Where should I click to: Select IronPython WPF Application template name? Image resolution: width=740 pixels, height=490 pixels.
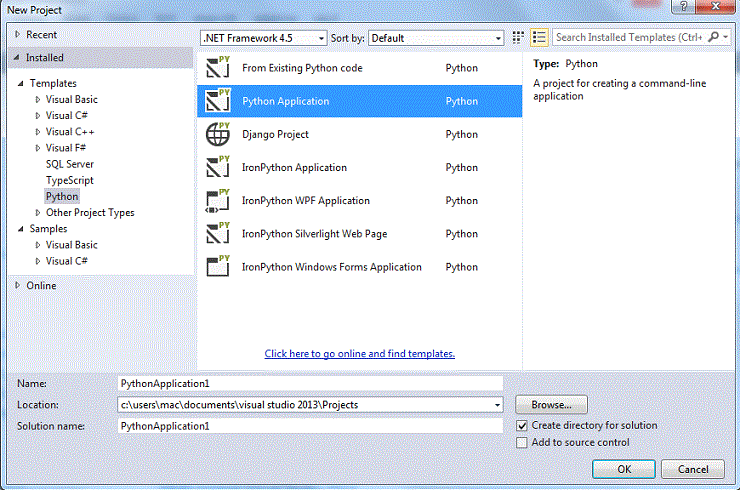click(306, 201)
